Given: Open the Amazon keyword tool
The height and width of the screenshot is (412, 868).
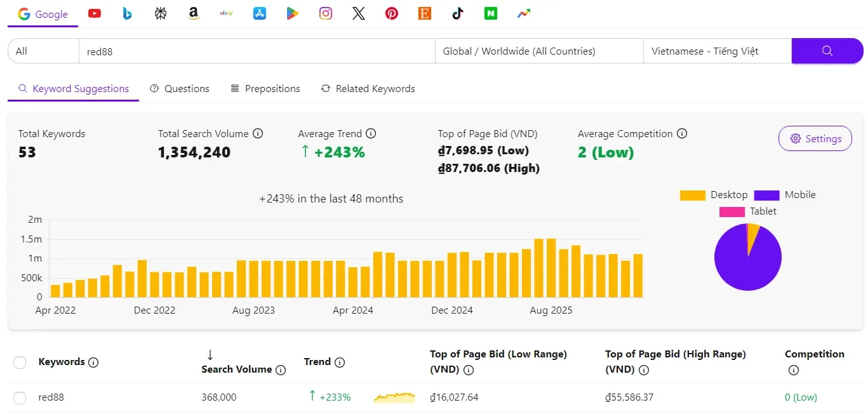Looking at the screenshot, I should click(194, 13).
